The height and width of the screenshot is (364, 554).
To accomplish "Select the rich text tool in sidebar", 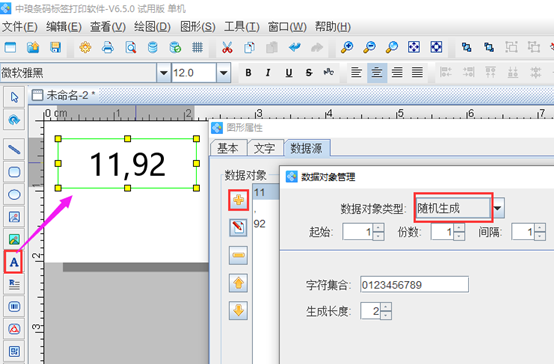I will (14, 284).
